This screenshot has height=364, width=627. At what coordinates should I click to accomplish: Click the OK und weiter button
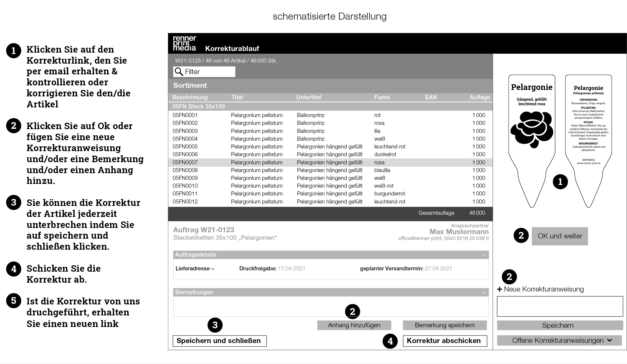560,236
